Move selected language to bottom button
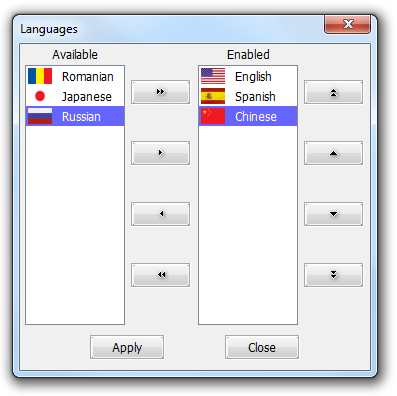Viewport: 397px width, 396px height. point(333,275)
